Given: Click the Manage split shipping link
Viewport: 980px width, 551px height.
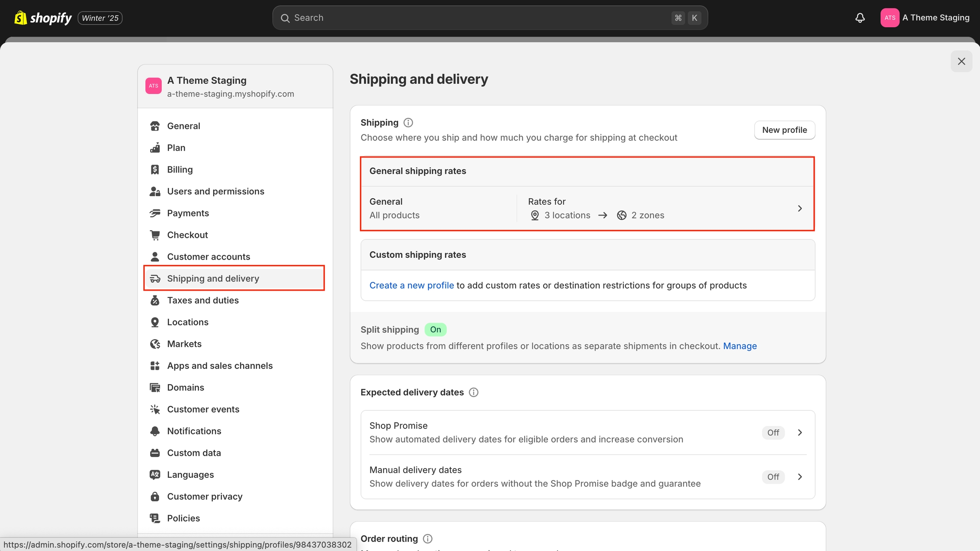Looking at the screenshot, I should [740, 346].
